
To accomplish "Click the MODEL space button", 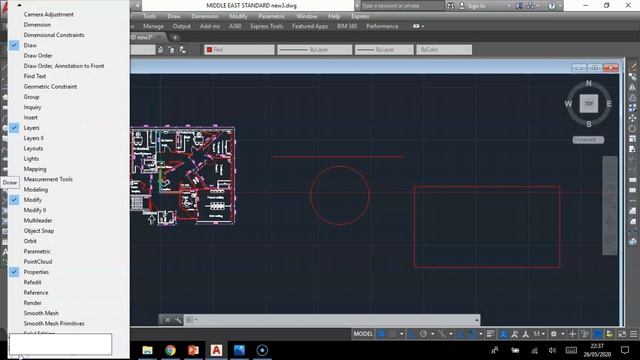I will [x=363, y=334].
